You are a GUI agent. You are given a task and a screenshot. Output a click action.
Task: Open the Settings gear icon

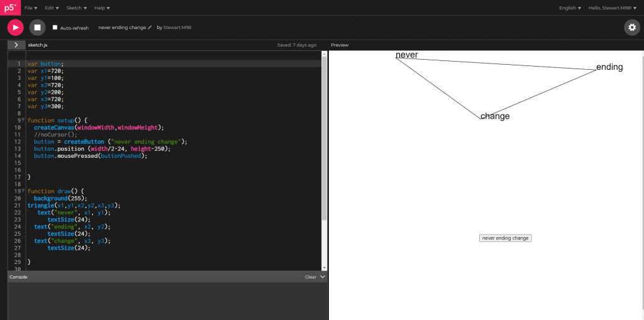[631, 27]
